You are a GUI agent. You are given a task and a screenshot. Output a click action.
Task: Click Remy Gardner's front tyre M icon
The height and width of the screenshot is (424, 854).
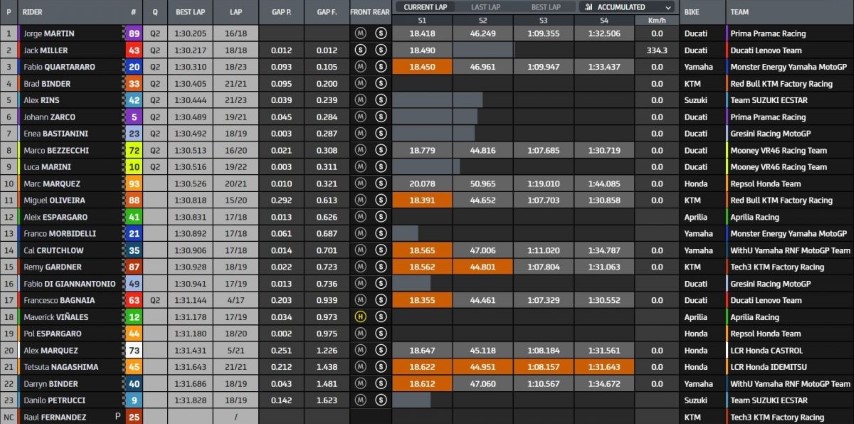360,267
